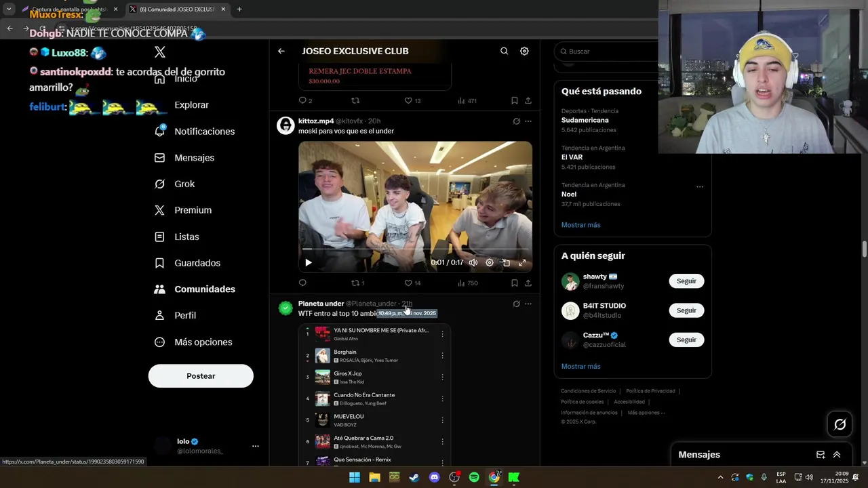The height and width of the screenshot is (488, 868).
Task: Mute the kittoz.mp4 video volume
Action: coord(473,262)
